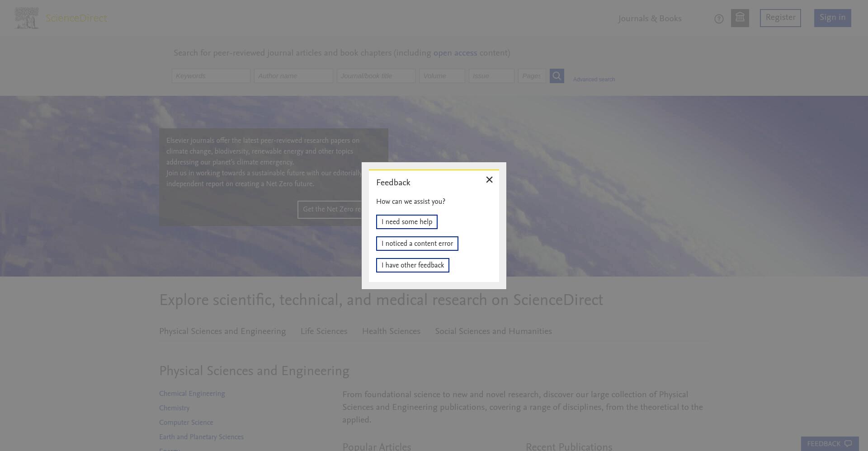Click the 'Popular Articles' heading
This screenshot has height=451, width=868.
point(377,446)
